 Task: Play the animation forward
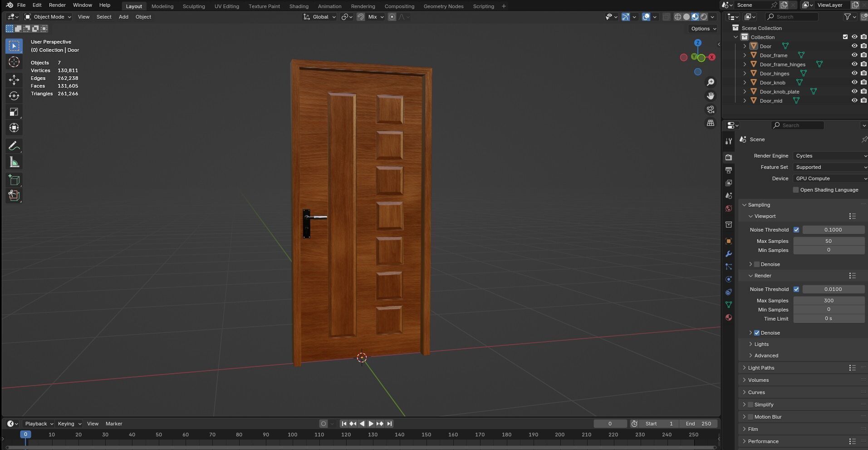371,424
